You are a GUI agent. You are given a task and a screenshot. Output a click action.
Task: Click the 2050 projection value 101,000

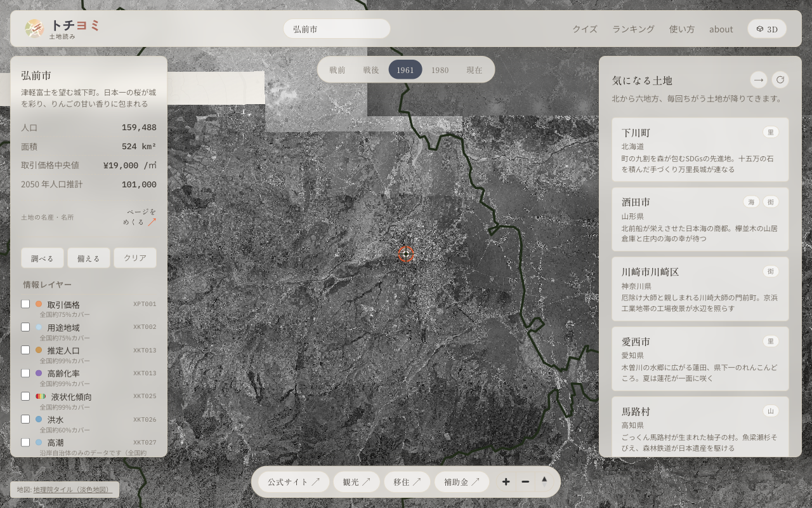139,185
